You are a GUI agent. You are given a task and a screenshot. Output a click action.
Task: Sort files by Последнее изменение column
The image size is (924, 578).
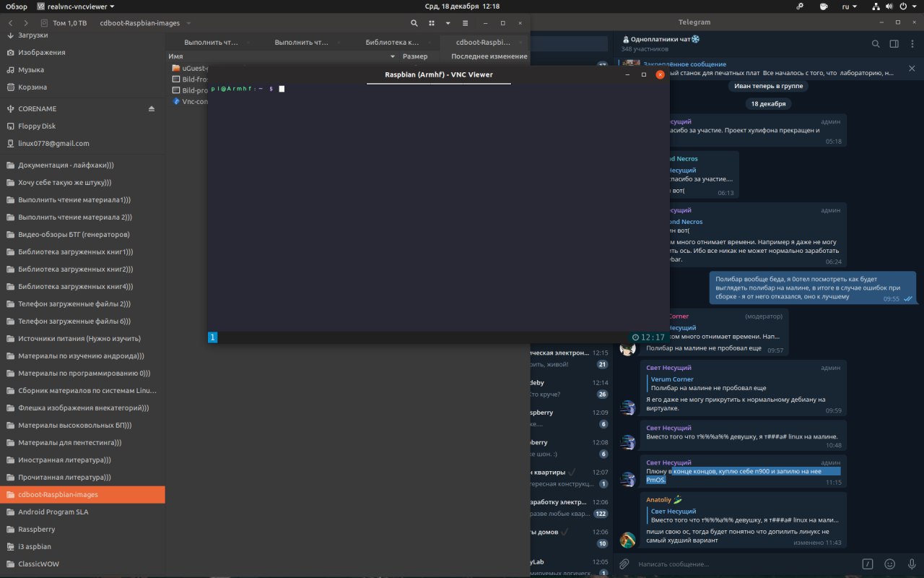tap(489, 56)
